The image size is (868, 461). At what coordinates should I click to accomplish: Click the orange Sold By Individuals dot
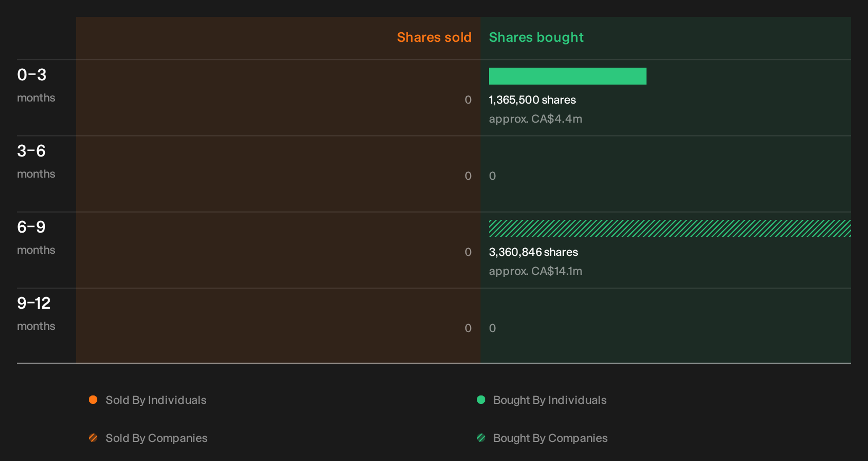pyautogui.click(x=93, y=400)
